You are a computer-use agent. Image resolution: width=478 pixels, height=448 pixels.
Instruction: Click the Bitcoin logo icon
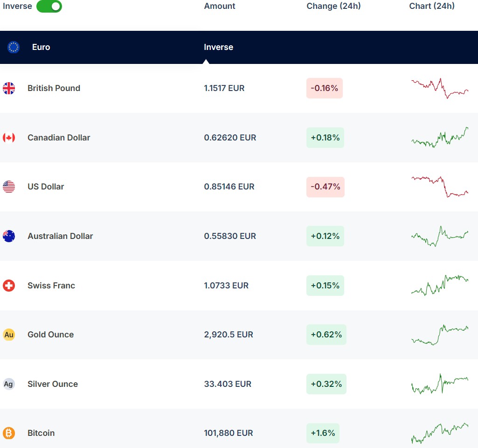pyautogui.click(x=9, y=433)
